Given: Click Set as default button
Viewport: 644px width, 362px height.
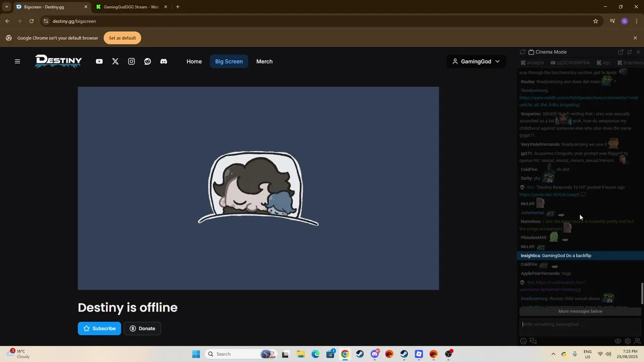Looking at the screenshot, I should point(122,38).
